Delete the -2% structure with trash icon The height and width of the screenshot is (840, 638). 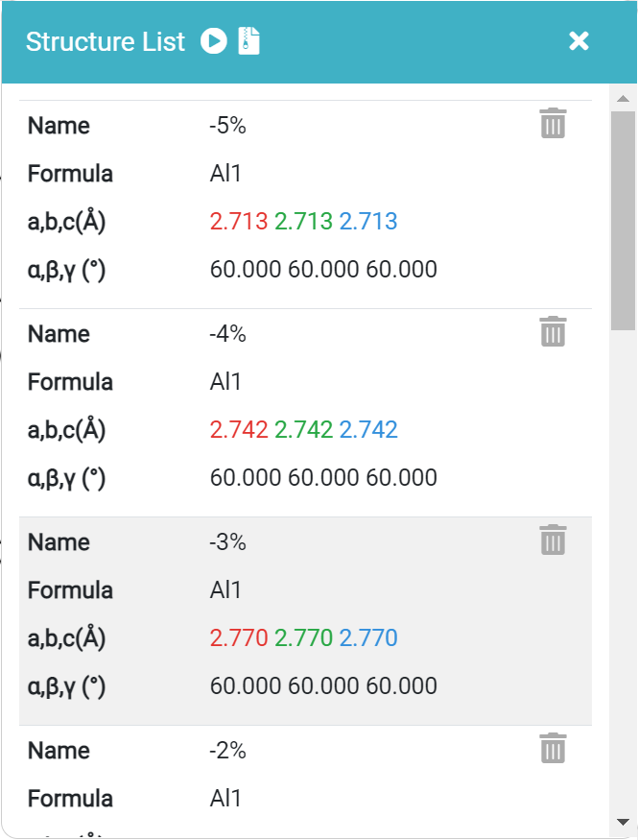coord(553,749)
